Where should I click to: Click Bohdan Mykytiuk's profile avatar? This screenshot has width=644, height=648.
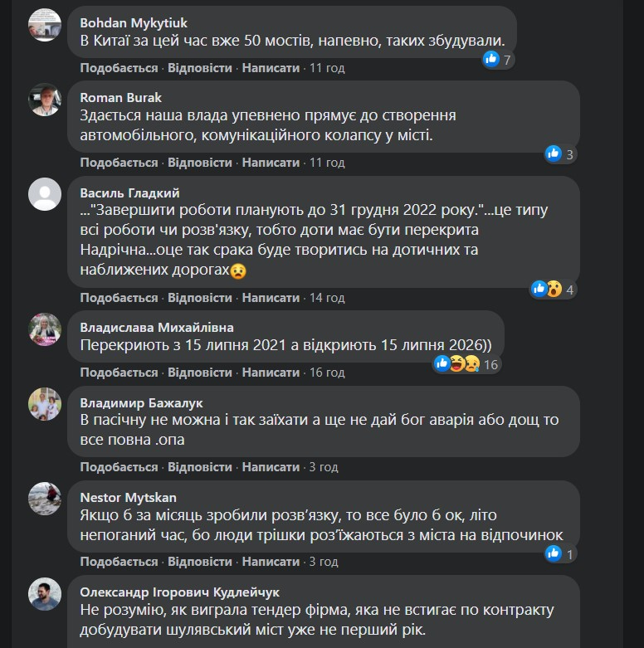pyautogui.click(x=45, y=25)
